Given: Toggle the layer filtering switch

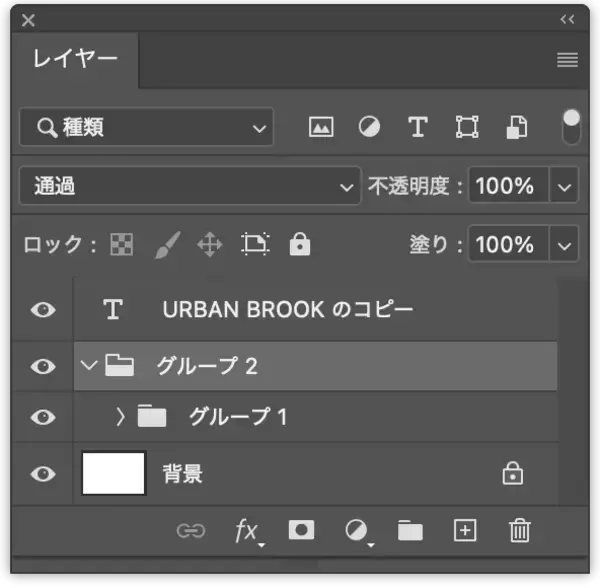Looking at the screenshot, I should 571,127.
